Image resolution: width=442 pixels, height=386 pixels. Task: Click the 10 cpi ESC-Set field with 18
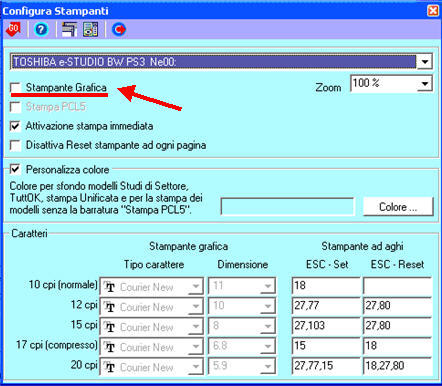tap(326, 286)
